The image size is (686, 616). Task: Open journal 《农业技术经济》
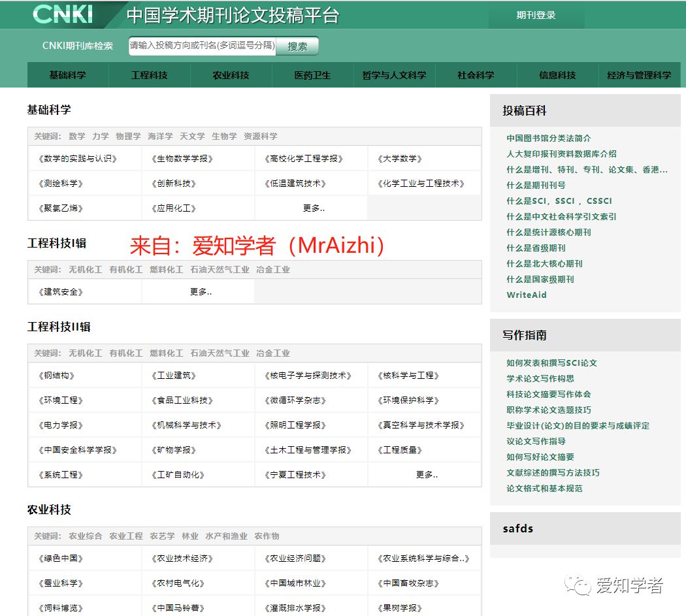click(182, 559)
